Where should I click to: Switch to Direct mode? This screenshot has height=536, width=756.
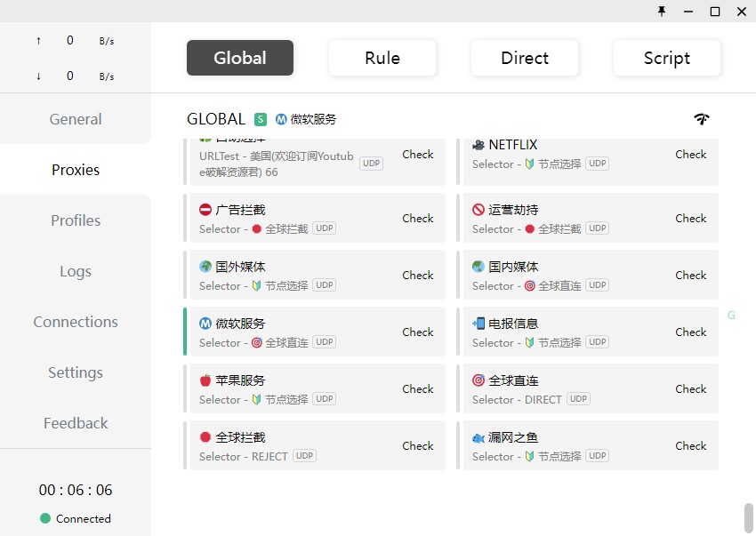(525, 58)
